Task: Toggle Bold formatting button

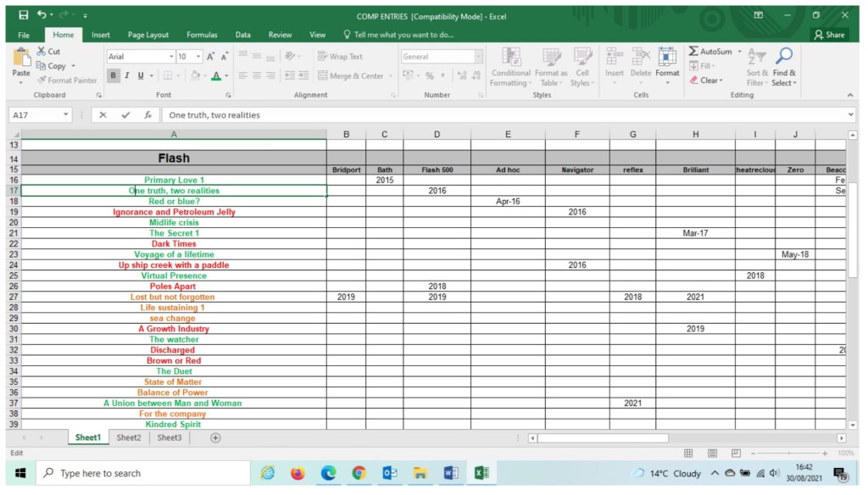Action: point(114,75)
